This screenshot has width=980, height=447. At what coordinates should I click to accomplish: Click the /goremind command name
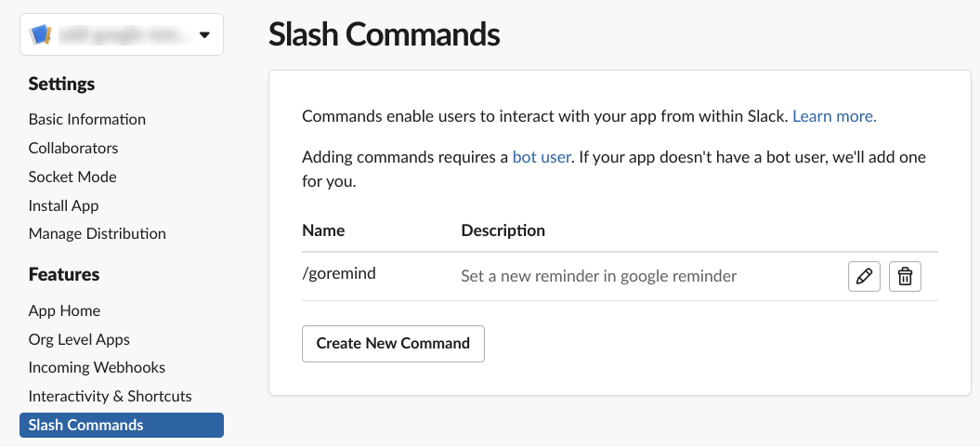tap(339, 274)
